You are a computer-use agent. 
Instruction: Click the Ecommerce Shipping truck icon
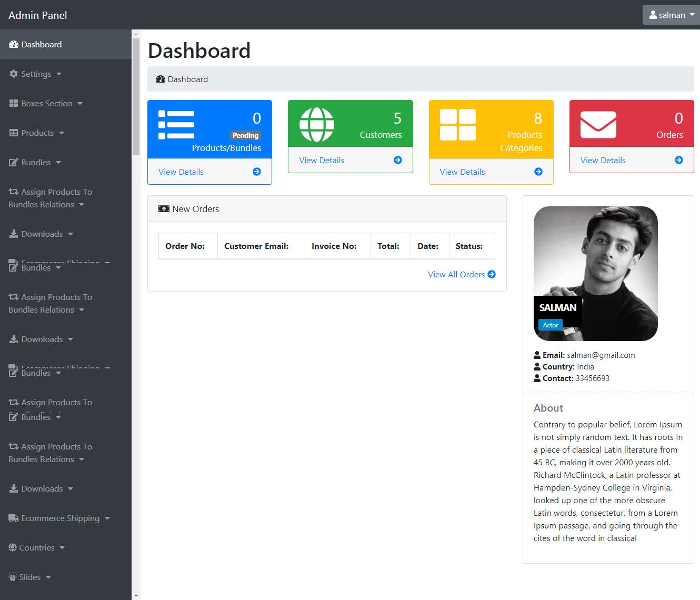[x=14, y=518]
